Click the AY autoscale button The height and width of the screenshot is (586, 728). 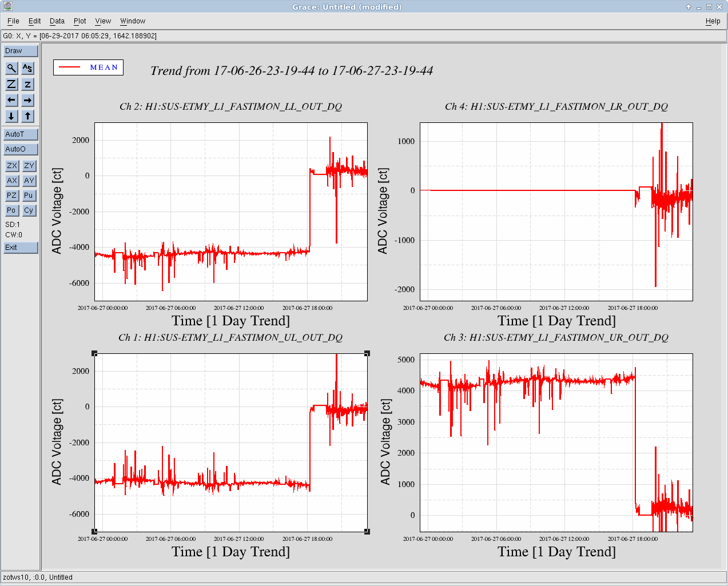point(29,181)
